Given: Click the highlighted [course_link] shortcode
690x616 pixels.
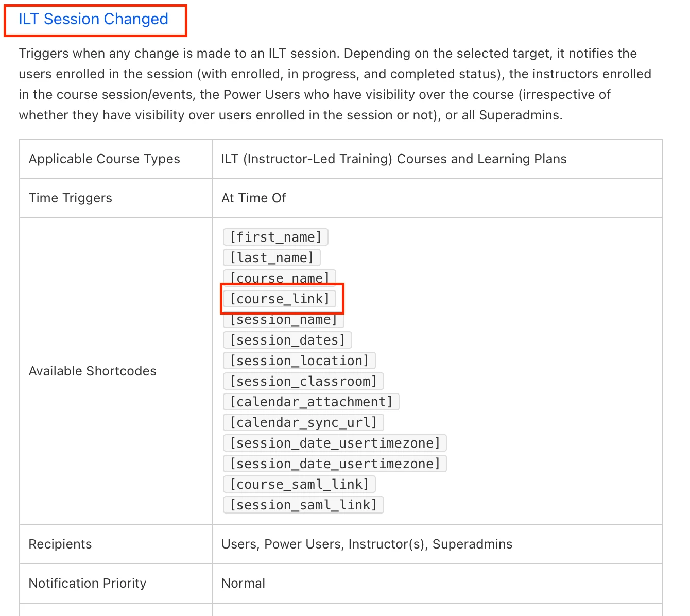Looking at the screenshot, I should point(279,299).
